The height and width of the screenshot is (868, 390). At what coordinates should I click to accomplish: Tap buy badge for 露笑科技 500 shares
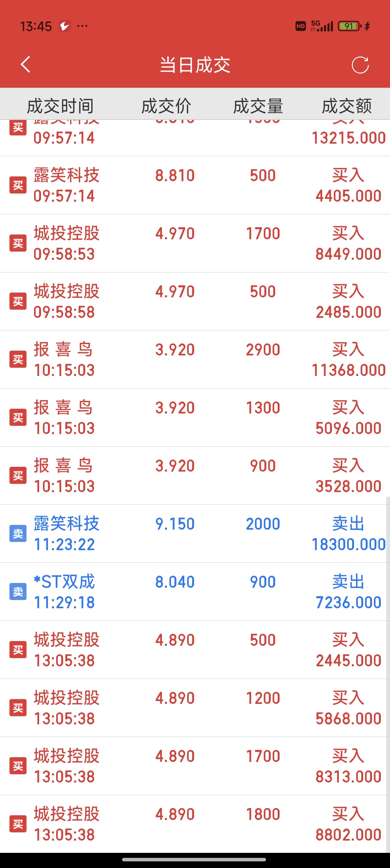pyautogui.click(x=18, y=185)
